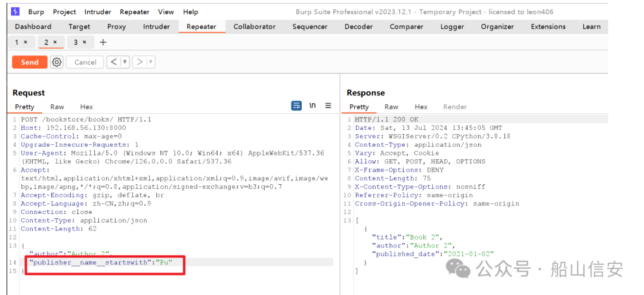
Task: Open Repeater settings gear icon
Action: point(57,63)
